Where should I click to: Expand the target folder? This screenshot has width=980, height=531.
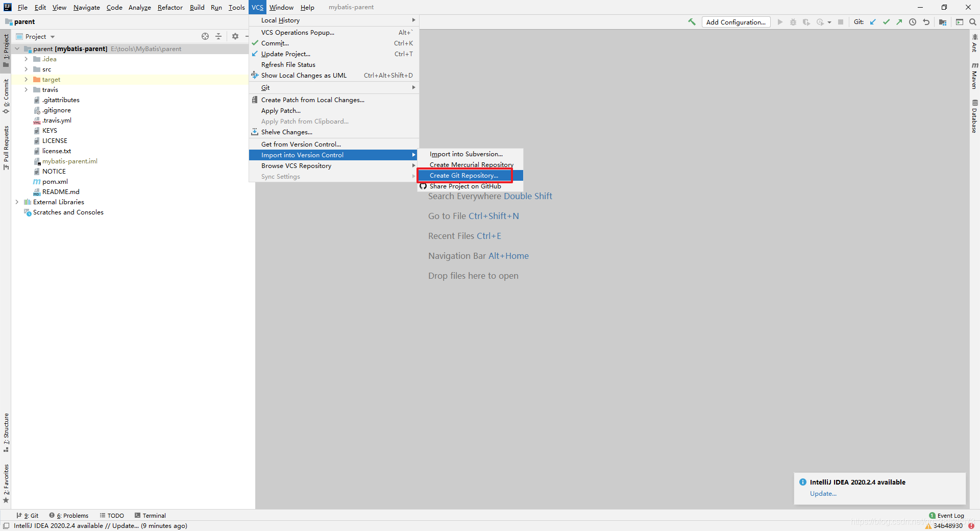26,80
